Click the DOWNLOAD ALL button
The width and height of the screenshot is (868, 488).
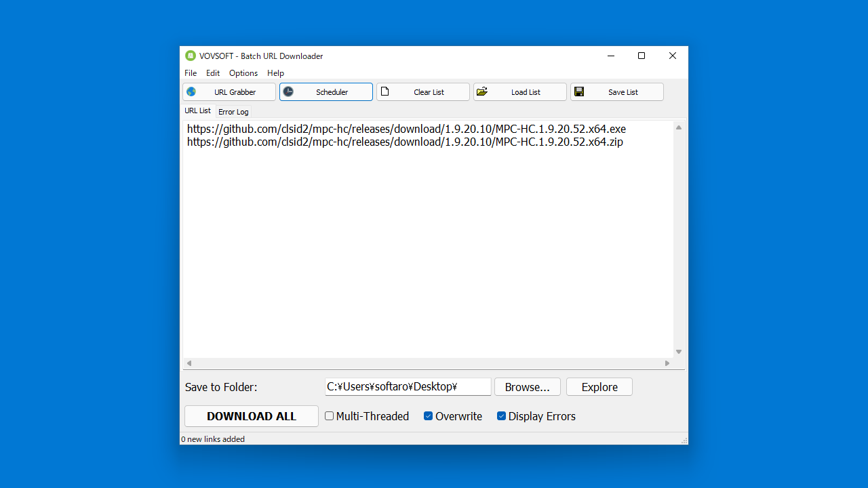(252, 416)
